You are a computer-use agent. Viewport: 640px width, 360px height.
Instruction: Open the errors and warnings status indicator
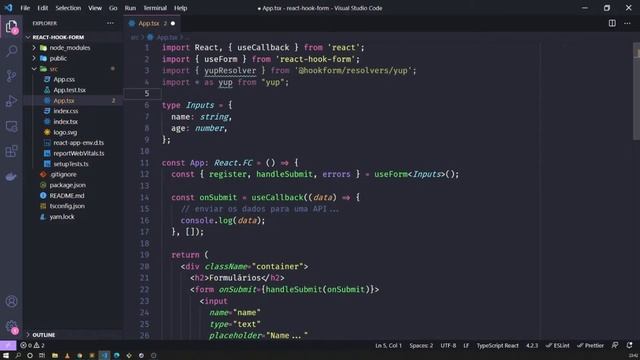33,345
